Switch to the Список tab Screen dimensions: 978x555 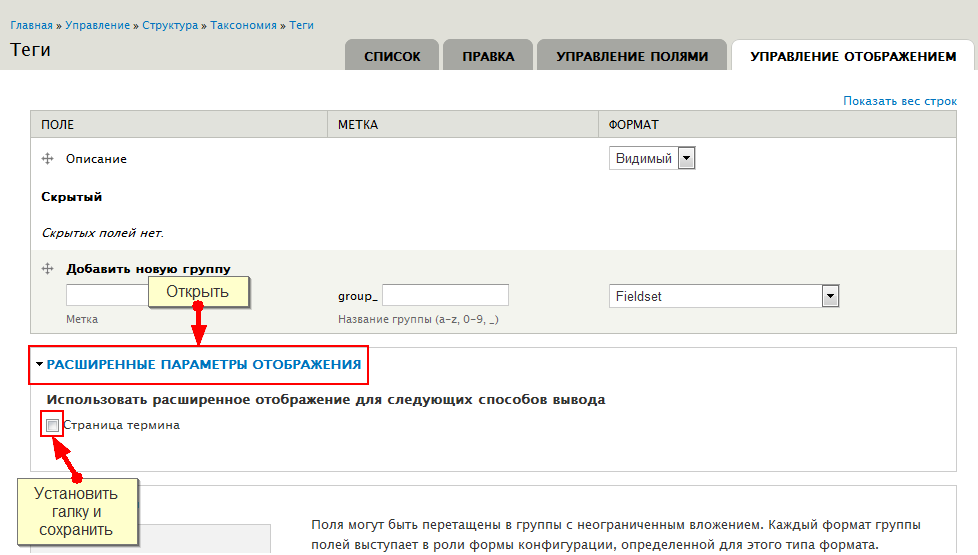tap(392, 57)
